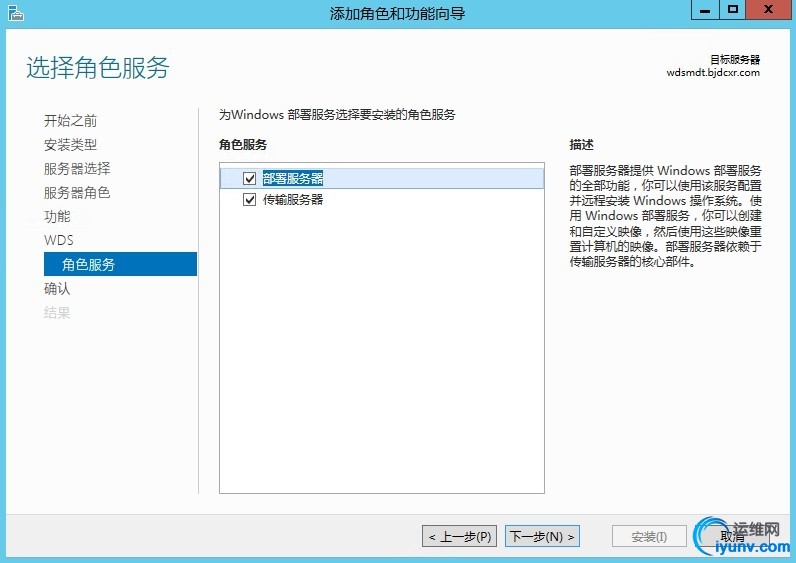Click the target server name wdsmdt.bjdcxr.com
796x563 pixels.
coord(713,73)
